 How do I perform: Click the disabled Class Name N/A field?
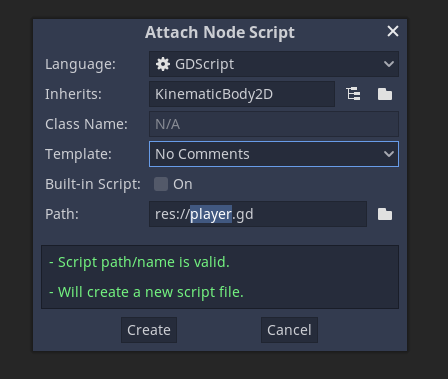[274, 124]
